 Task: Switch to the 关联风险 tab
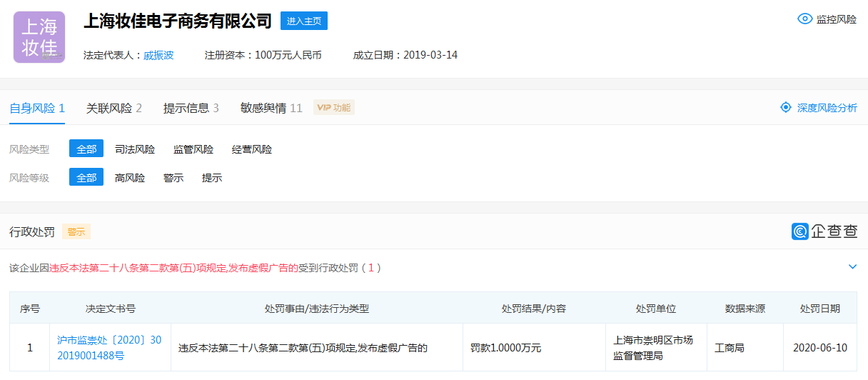coord(114,109)
